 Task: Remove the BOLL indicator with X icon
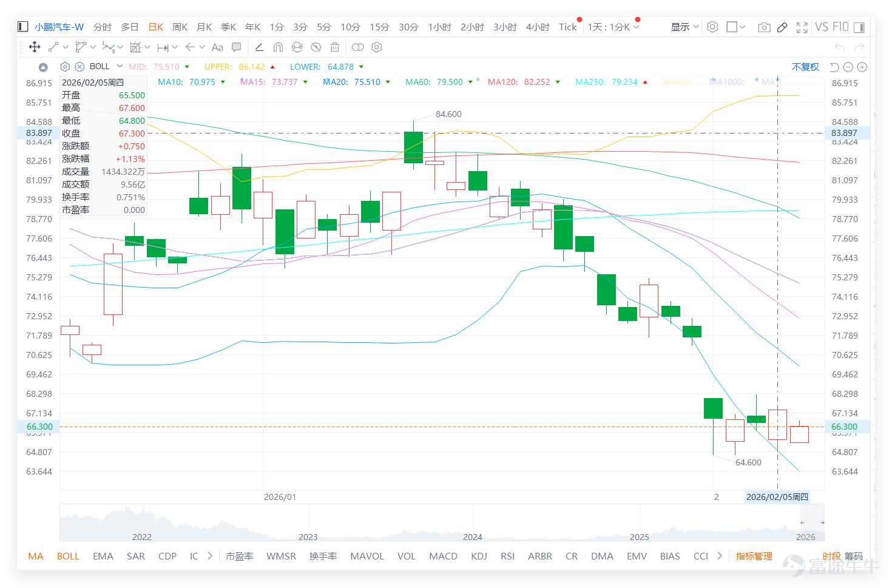tap(79, 67)
